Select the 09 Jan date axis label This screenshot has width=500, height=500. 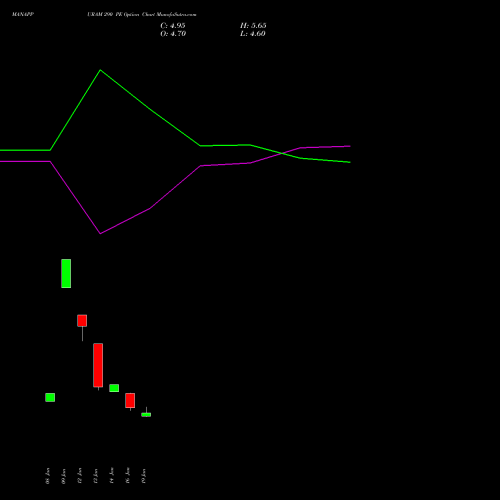63,476
